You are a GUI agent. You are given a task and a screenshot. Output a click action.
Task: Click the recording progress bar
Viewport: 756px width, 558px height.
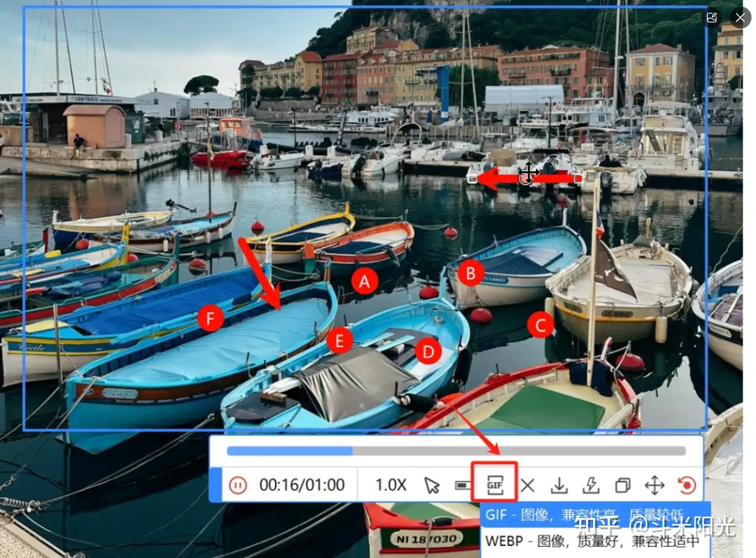click(457, 451)
